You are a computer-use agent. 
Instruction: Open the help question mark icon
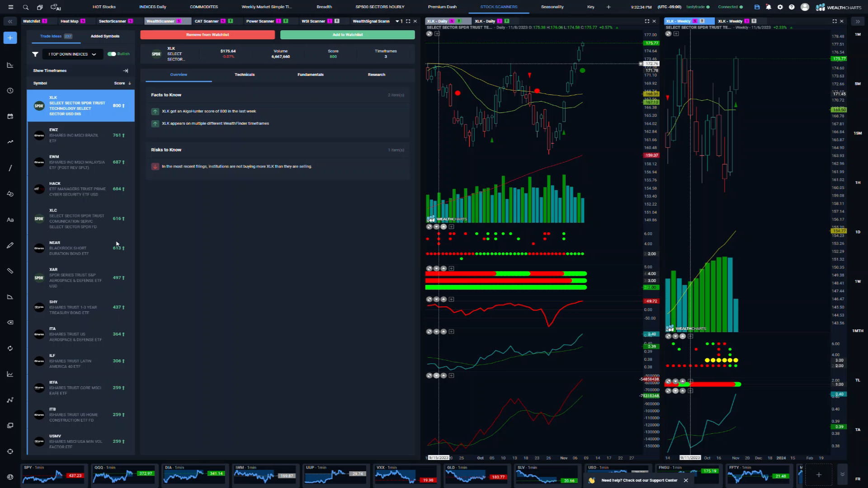coord(792,7)
